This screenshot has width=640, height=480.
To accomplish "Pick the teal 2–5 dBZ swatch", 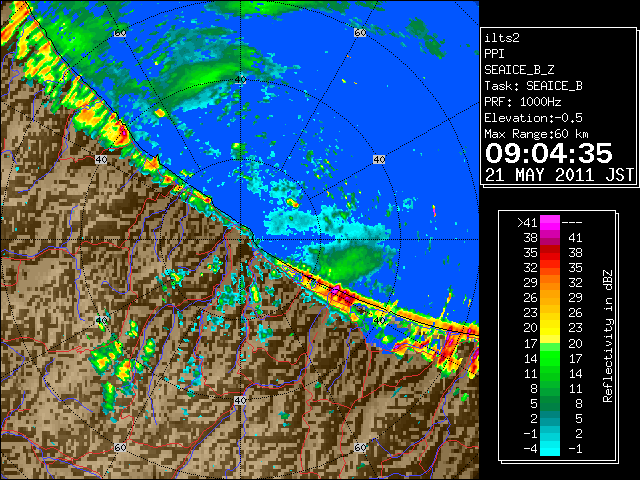I will [x=550, y=419].
